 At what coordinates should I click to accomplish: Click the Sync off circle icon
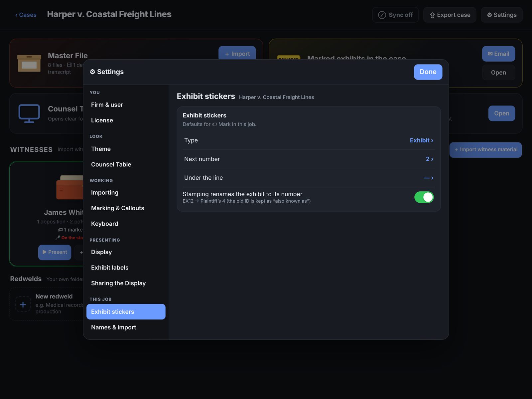pos(382,15)
